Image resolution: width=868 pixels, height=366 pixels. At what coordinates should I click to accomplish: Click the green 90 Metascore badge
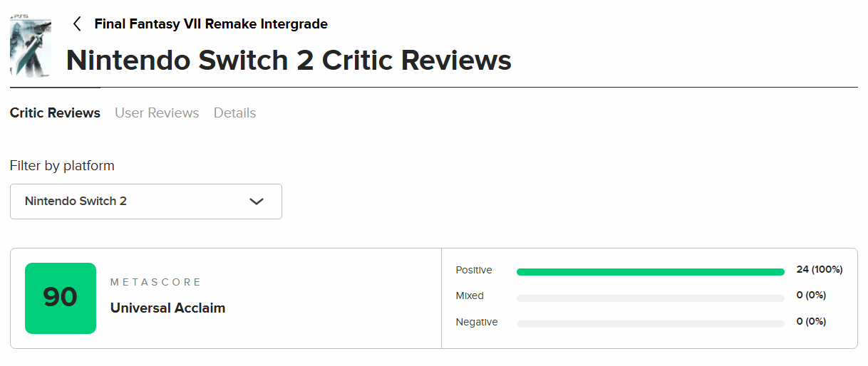click(x=61, y=298)
